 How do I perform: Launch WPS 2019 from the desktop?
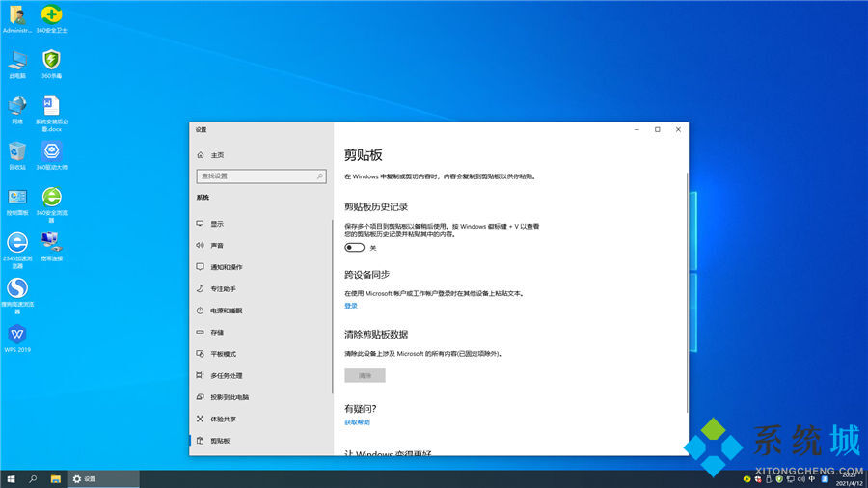(x=17, y=339)
